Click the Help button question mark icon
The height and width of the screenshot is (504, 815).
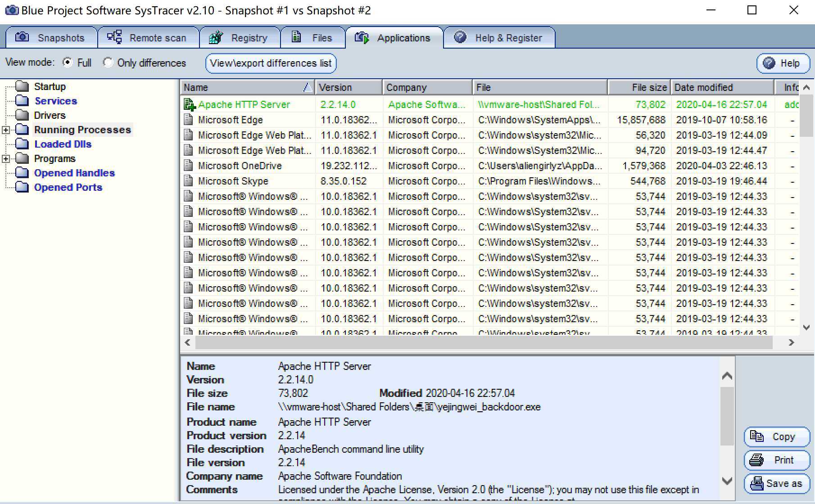click(769, 63)
